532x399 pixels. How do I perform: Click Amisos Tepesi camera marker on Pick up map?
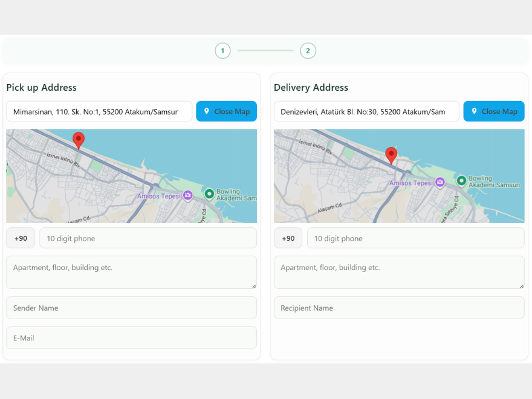click(x=187, y=195)
